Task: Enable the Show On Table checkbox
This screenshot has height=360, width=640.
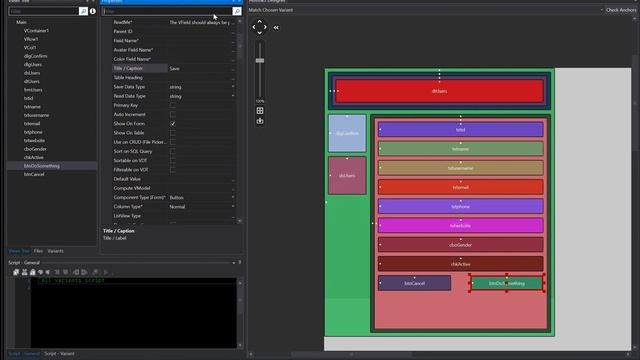Action: 173,133
